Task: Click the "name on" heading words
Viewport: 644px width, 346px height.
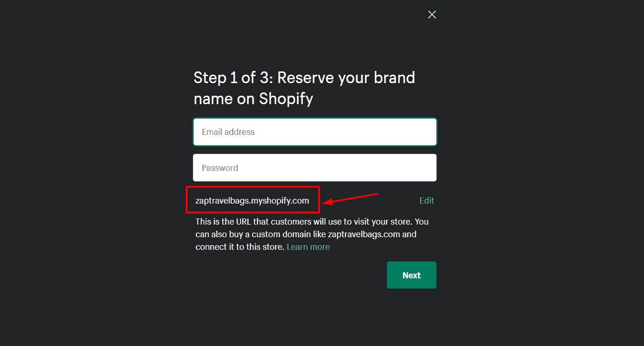Action: coord(224,99)
